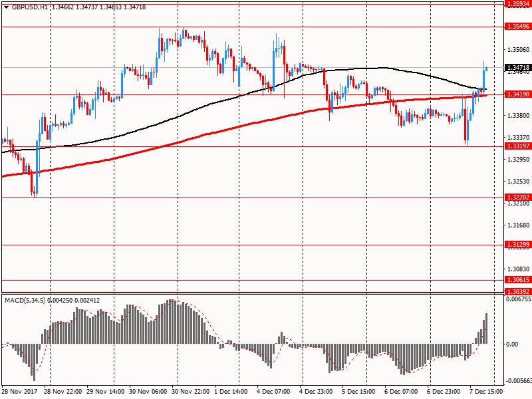Viewport: 532px width, 399px height.
Task: Select the 1.35496 resistance level label
Action: [x=518, y=27]
